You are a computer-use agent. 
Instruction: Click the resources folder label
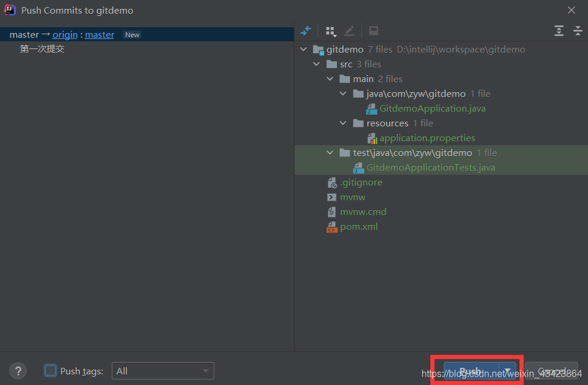(x=387, y=123)
